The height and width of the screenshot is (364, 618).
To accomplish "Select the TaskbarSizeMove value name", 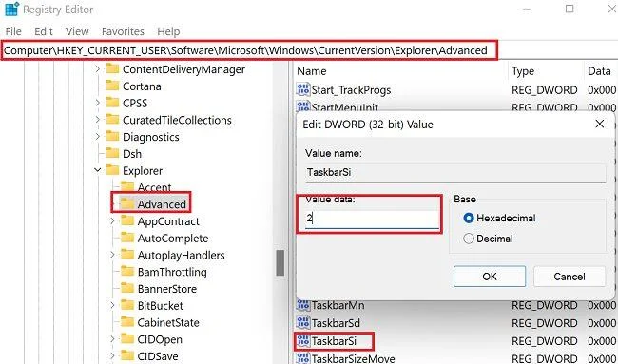I will click(353, 359).
